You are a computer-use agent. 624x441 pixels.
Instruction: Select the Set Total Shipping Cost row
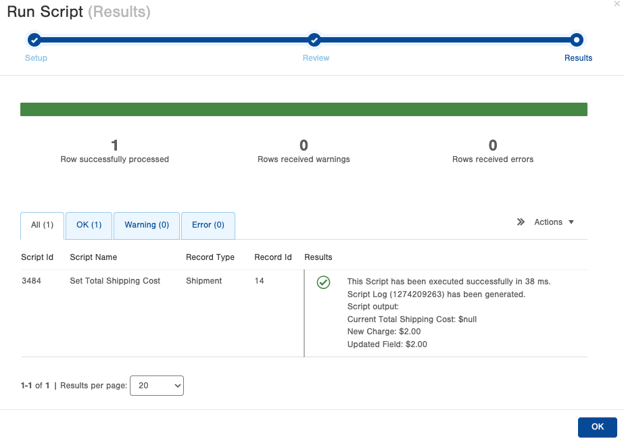304,313
